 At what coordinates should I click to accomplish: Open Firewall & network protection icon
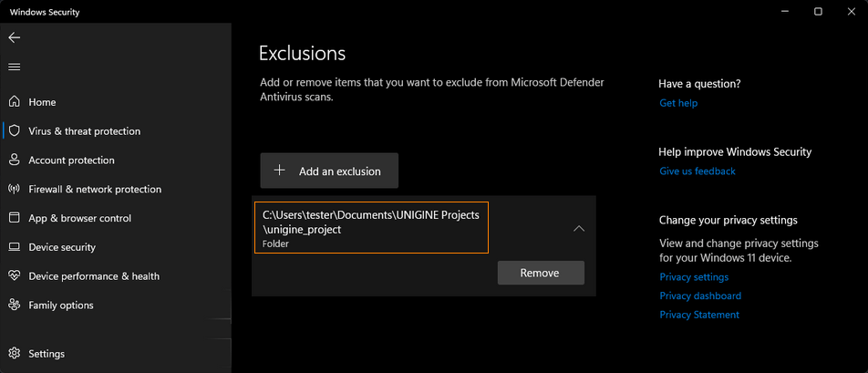tap(14, 189)
